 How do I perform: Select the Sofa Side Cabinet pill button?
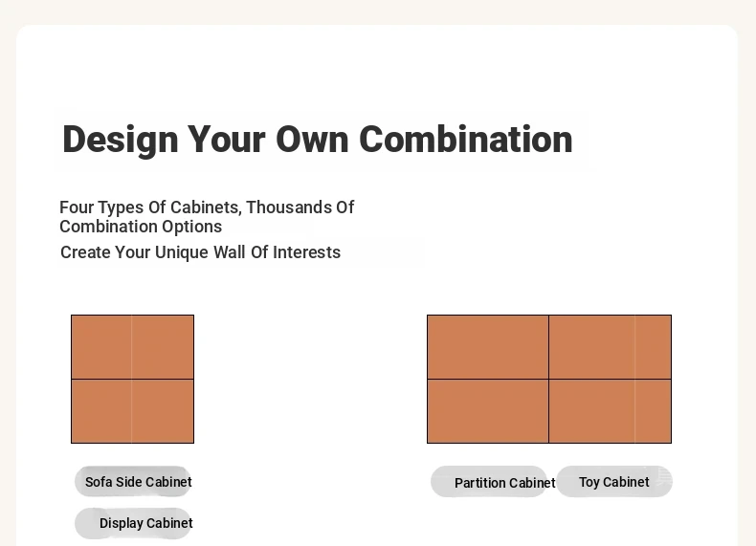click(133, 481)
